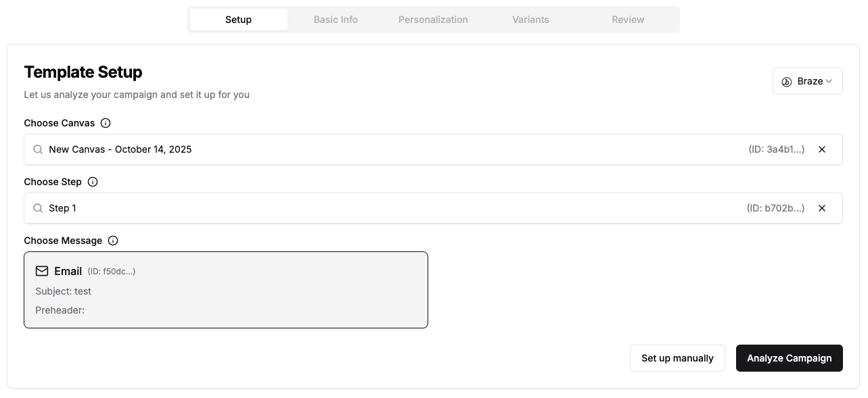Click the info icon next to Choose Step
The height and width of the screenshot is (398, 868).
(x=93, y=182)
